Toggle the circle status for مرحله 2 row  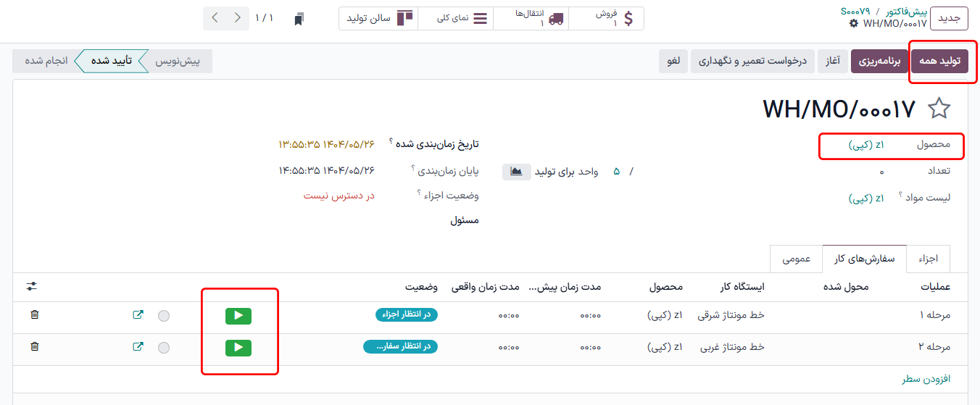pyautogui.click(x=164, y=348)
